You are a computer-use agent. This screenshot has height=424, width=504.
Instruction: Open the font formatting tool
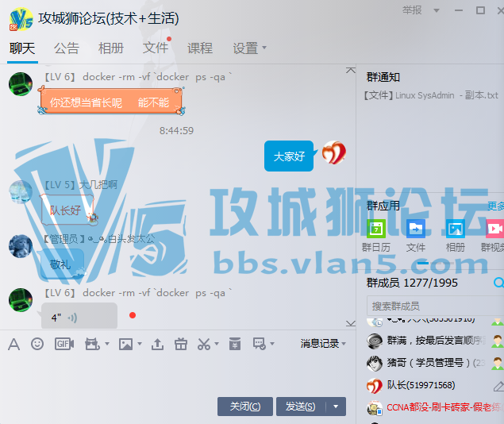13,345
